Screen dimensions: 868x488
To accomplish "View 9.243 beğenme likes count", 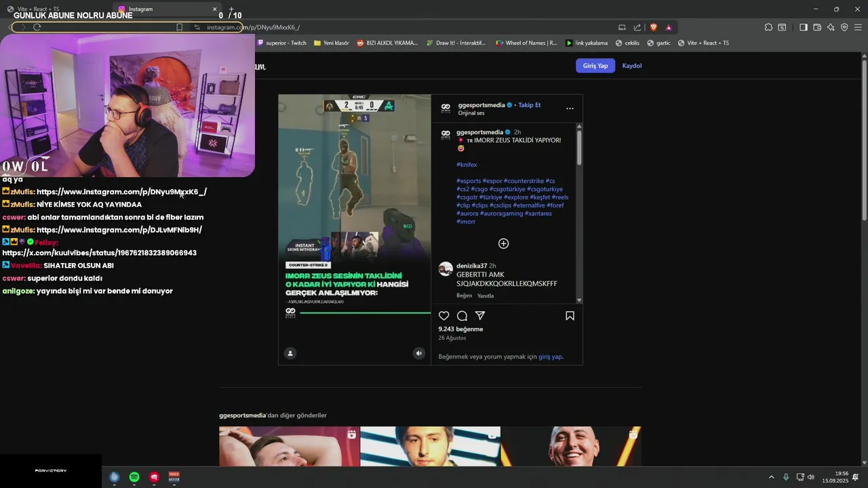I will click(460, 329).
